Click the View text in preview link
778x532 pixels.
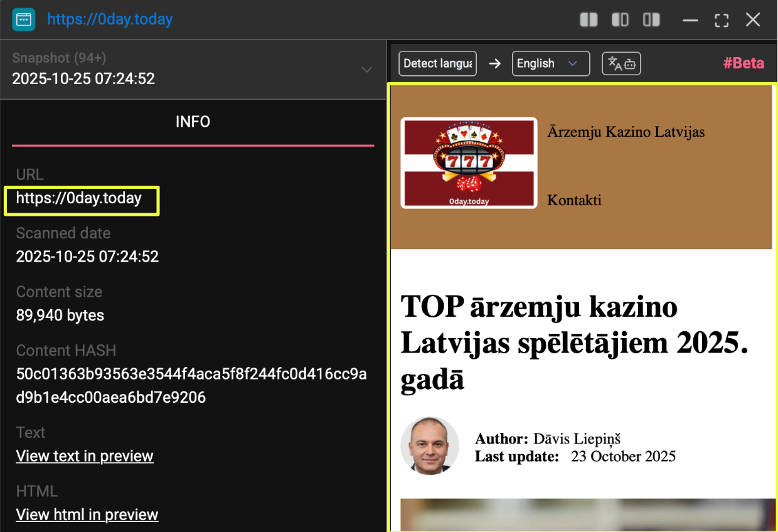click(85, 456)
